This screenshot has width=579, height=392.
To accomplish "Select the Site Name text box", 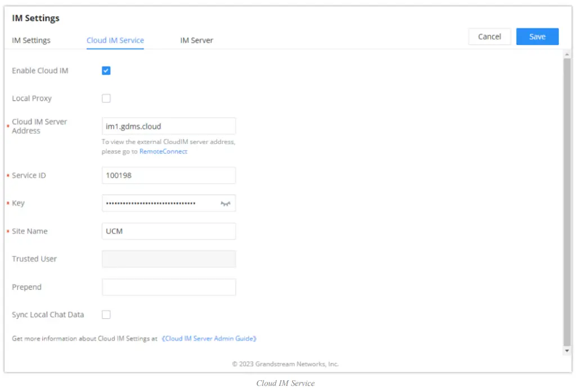I will 168,231.
